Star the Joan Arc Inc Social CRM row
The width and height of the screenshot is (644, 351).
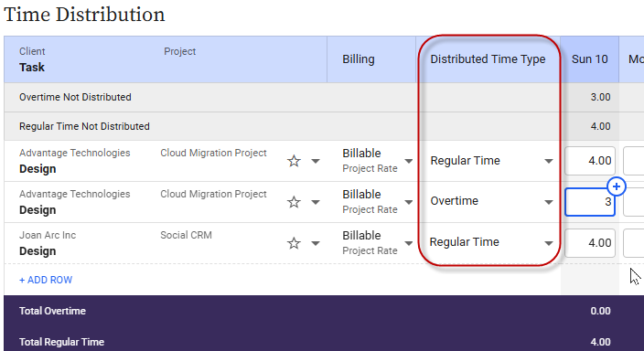[294, 243]
